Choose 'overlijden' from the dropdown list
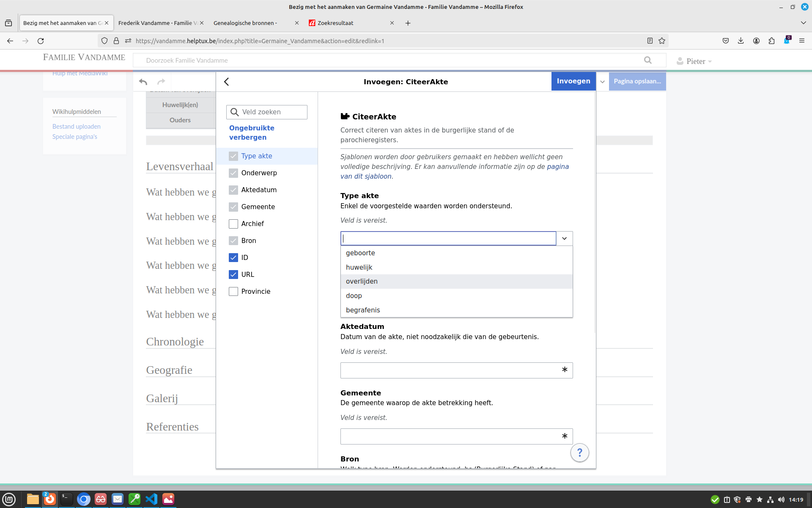Viewport: 812px width, 508px height. 362,282
